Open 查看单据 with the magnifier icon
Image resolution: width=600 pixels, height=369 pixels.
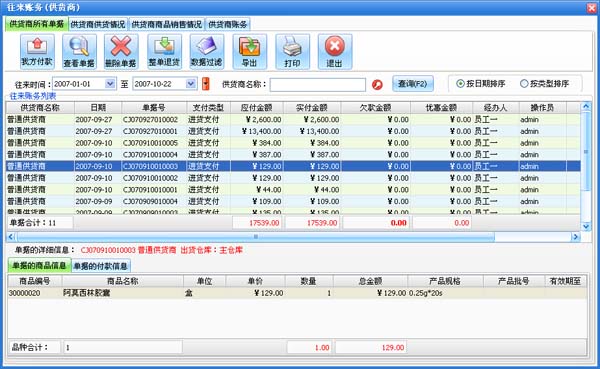(79, 51)
